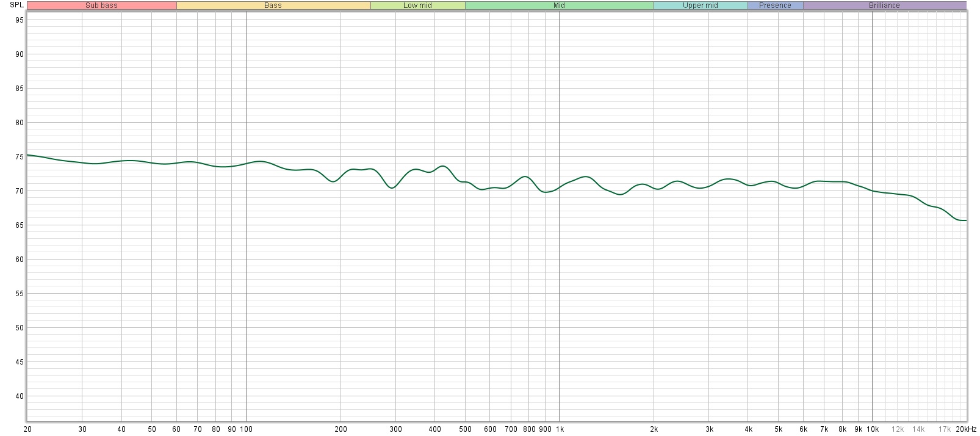This screenshot has width=980, height=436.
Task: Click the 60 dB axis value
Action: (x=20, y=260)
